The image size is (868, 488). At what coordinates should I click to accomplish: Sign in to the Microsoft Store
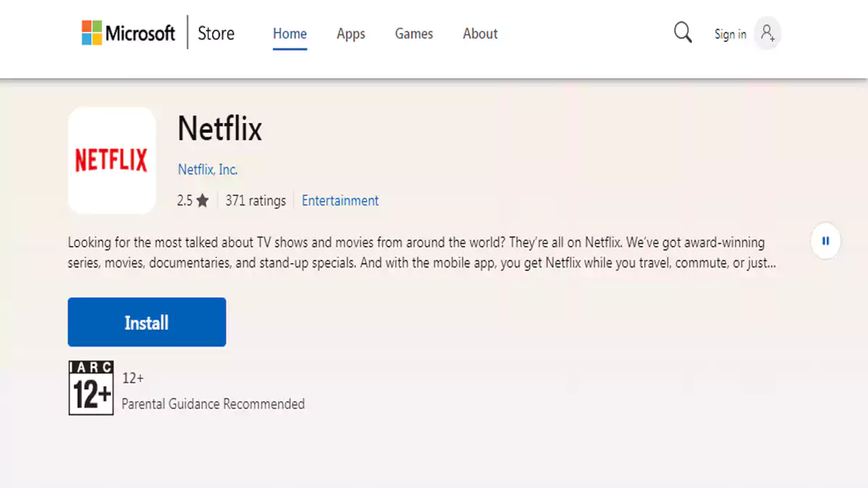click(x=730, y=33)
